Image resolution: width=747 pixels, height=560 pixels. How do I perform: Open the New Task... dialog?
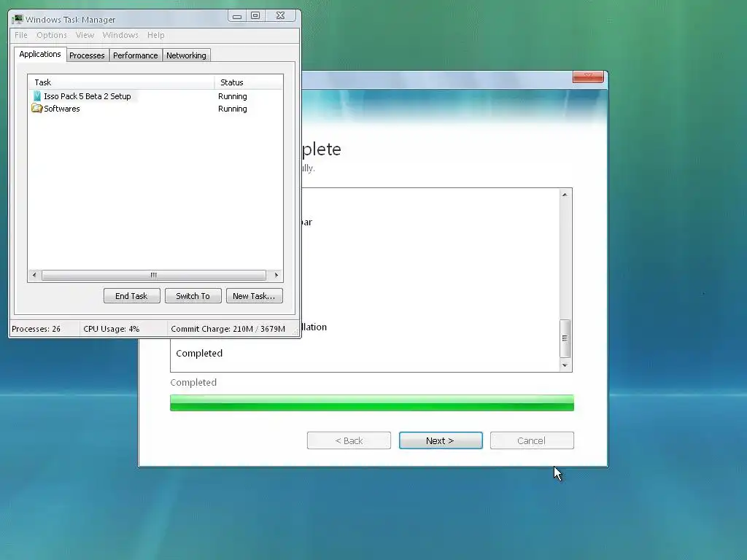click(x=255, y=296)
